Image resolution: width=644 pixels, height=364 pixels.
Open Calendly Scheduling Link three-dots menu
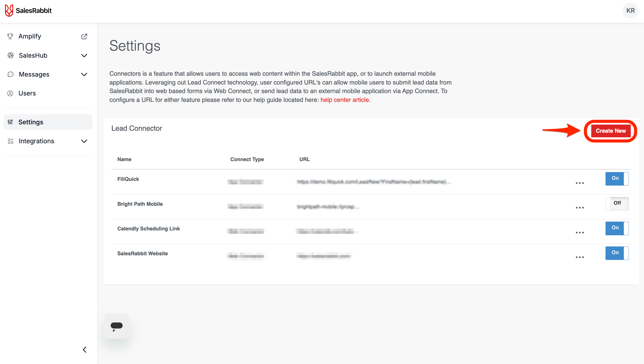point(580,233)
